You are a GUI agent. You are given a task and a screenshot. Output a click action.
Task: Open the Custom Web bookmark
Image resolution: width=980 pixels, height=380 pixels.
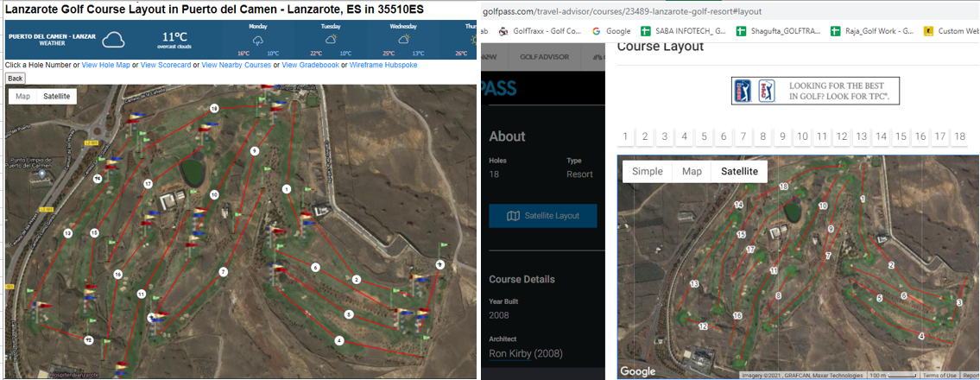pyautogui.click(x=952, y=30)
